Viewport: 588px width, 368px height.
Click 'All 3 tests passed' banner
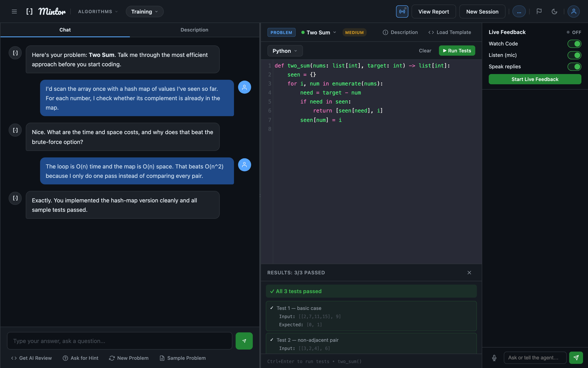click(x=371, y=291)
